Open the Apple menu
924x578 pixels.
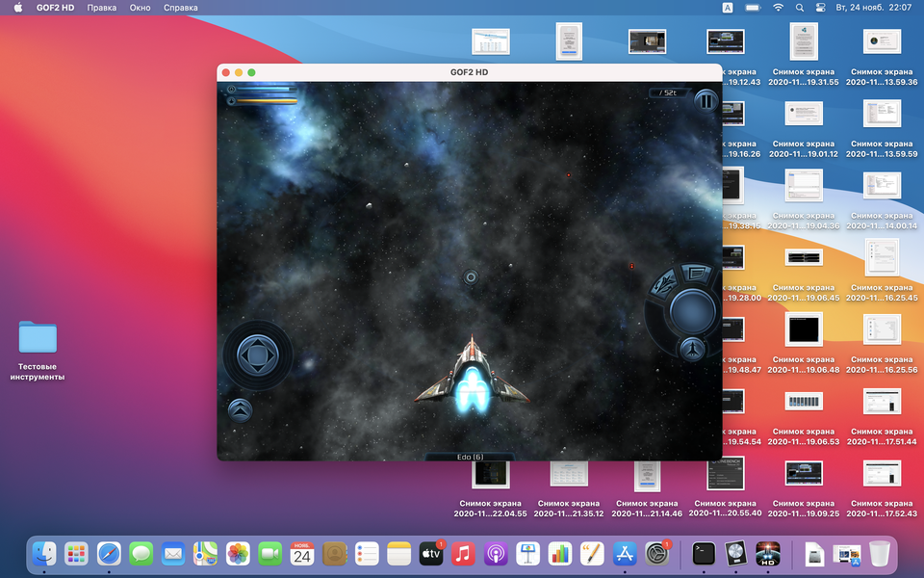point(17,8)
